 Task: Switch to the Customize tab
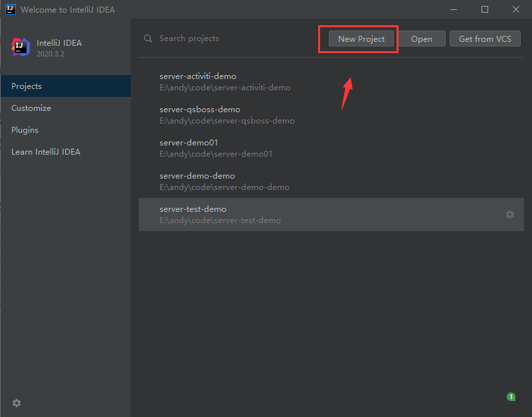(66, 108)
